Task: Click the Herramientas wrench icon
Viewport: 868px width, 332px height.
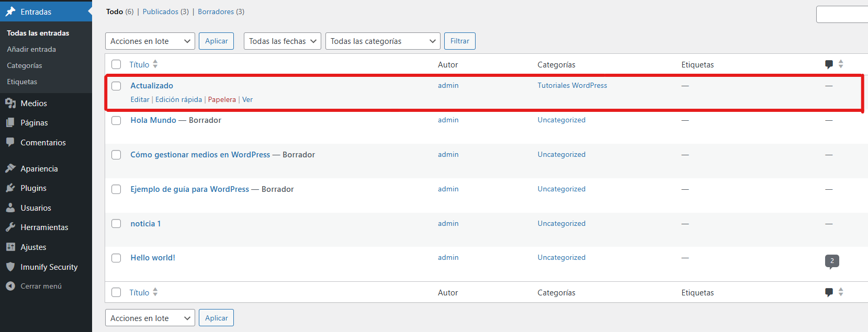Action: point(10,227)
